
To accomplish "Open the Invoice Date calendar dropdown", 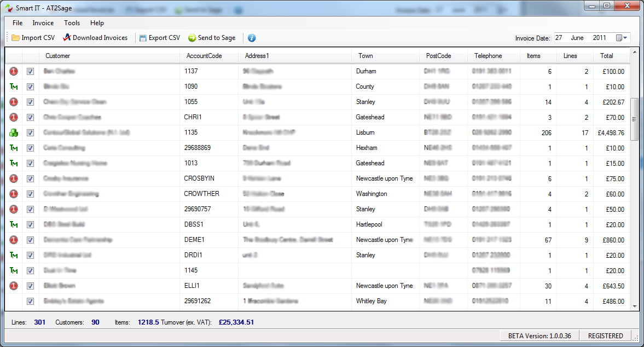I will coord(622,38).
